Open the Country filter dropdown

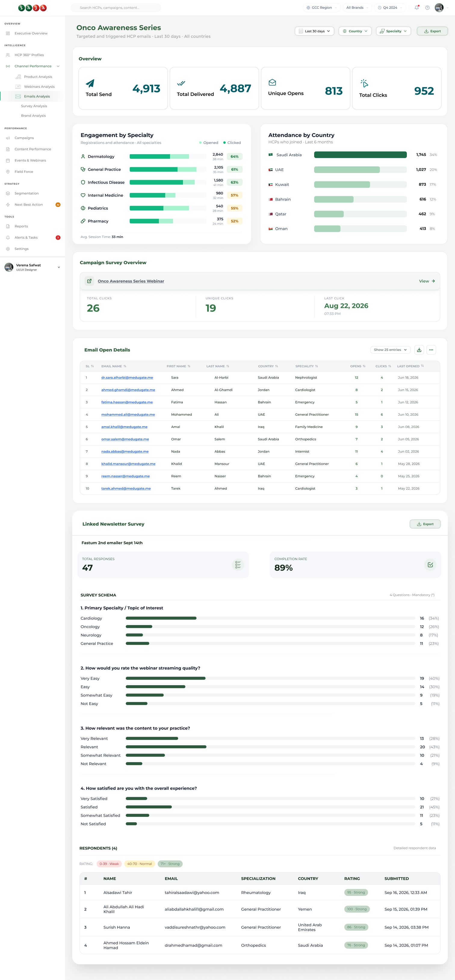355,31
